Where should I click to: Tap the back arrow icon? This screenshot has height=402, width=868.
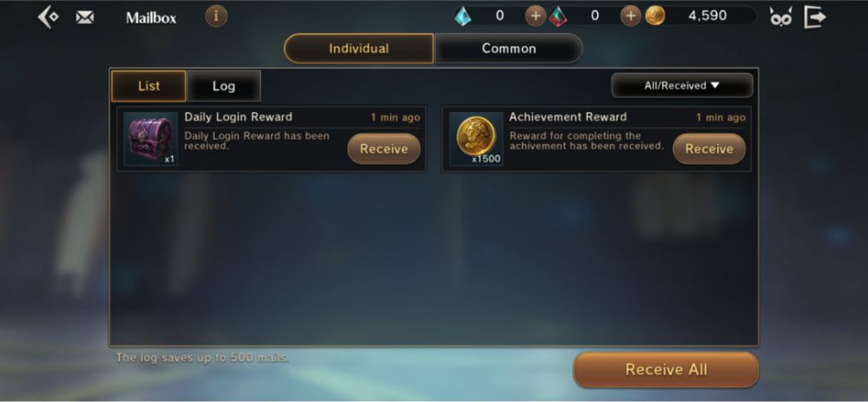pos(48,17)
